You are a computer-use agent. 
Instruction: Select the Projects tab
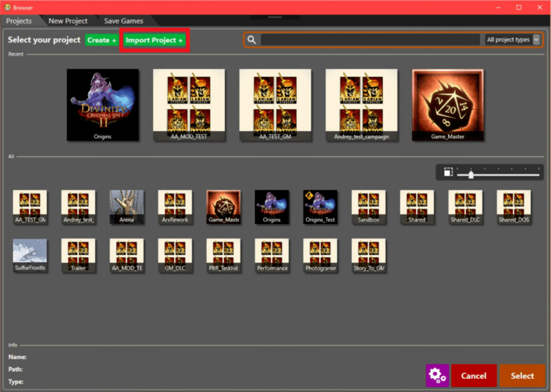coord(19,21)
